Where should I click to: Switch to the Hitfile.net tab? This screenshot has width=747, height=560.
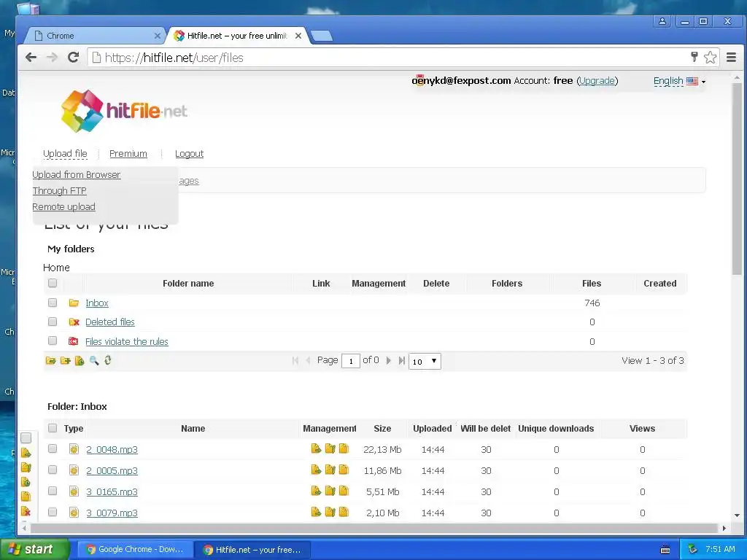(239, 36)
